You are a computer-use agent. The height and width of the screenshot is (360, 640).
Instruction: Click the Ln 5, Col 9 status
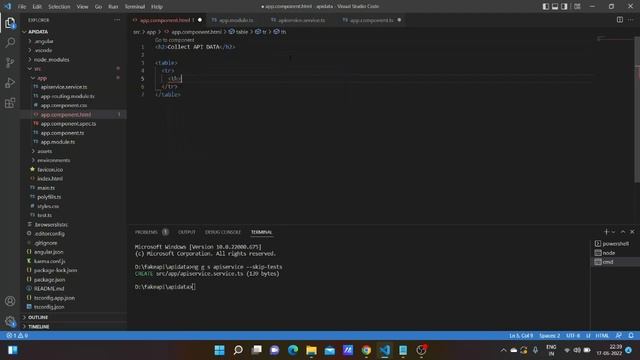(520, 336)
